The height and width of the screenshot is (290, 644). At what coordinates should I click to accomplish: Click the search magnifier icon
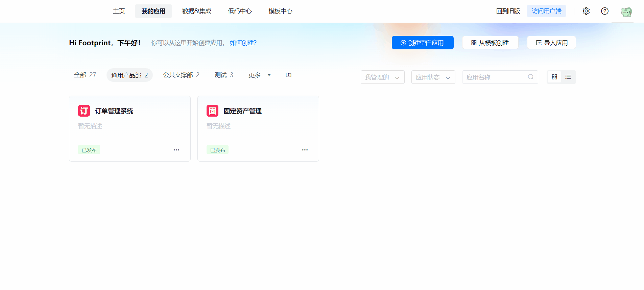[531, 77]
